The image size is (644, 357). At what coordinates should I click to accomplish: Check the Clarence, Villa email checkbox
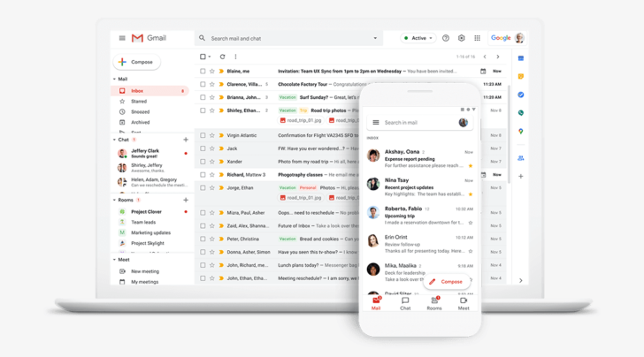(203, 84)
